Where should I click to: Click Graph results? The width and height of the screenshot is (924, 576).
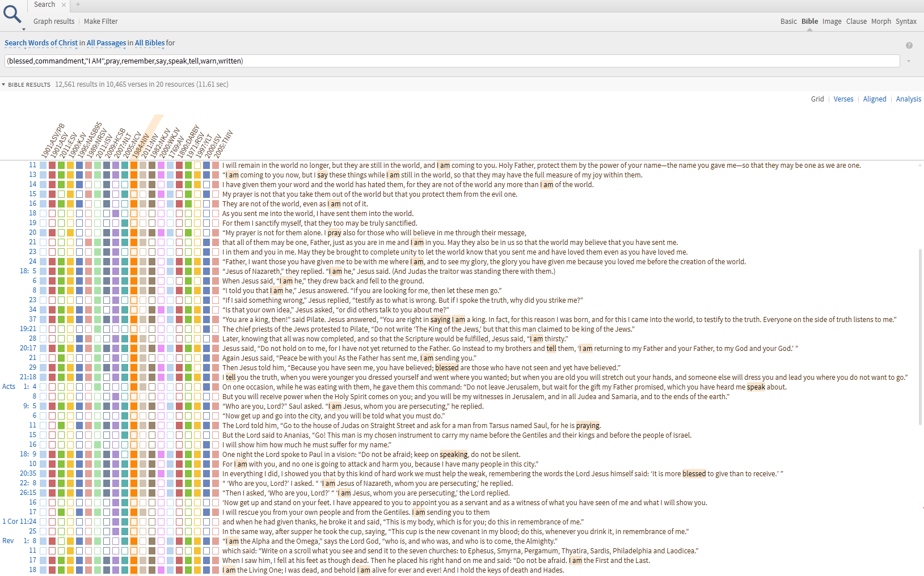tap(54, 22)
